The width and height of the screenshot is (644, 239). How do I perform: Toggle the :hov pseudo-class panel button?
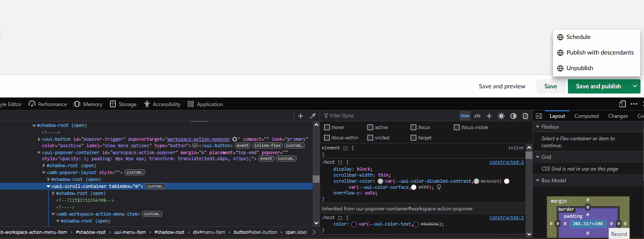(x=465, y=116)
